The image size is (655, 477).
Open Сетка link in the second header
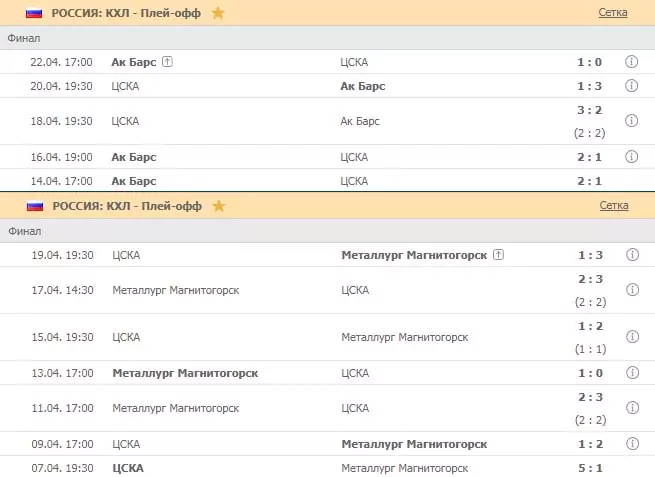(x=614, y=206)
